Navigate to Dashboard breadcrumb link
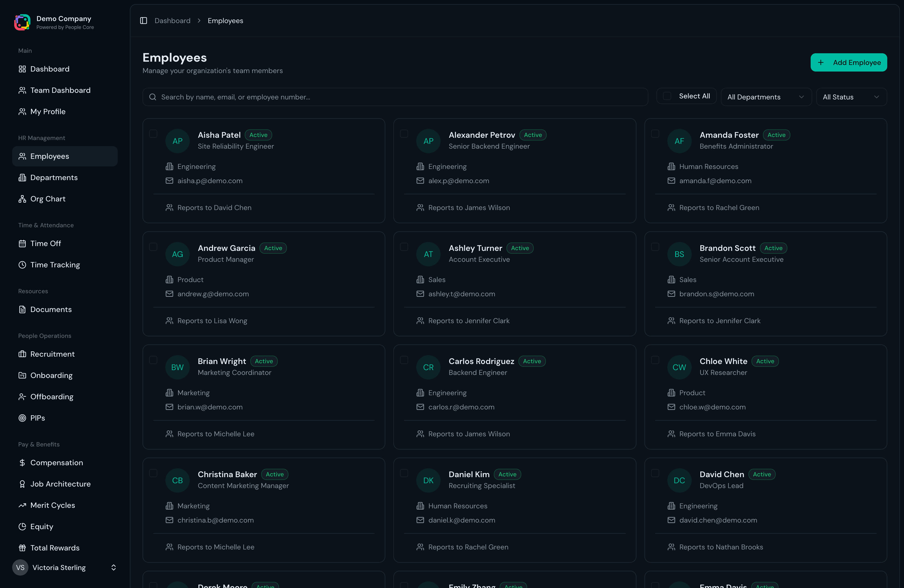The width and height of the screenshot is (904, 588). [x=172, y=21]
